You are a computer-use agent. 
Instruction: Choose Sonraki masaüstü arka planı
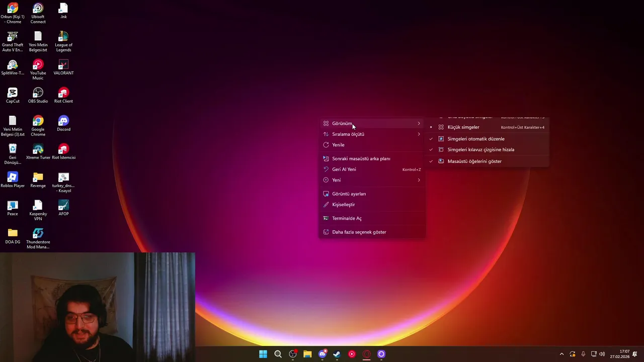372,158
